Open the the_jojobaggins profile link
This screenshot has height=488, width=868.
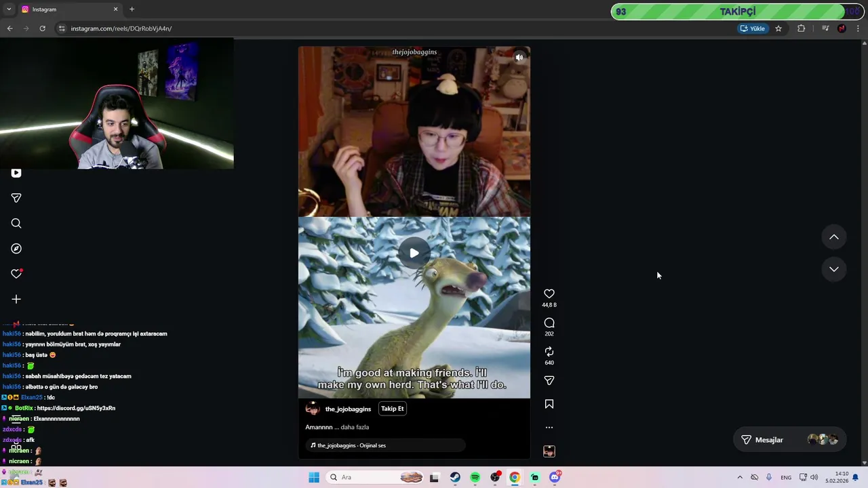click(x=348, y=409)
